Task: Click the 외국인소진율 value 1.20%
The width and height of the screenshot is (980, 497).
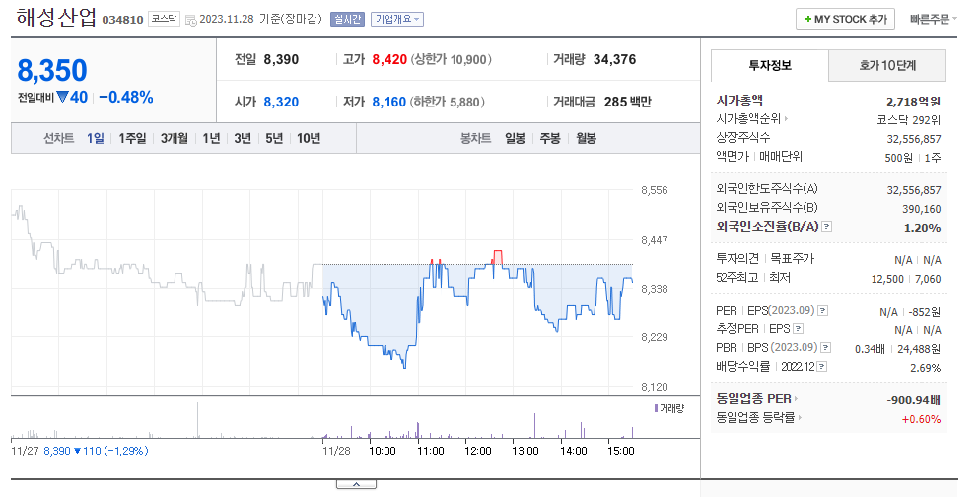Action: coord(922,228)
